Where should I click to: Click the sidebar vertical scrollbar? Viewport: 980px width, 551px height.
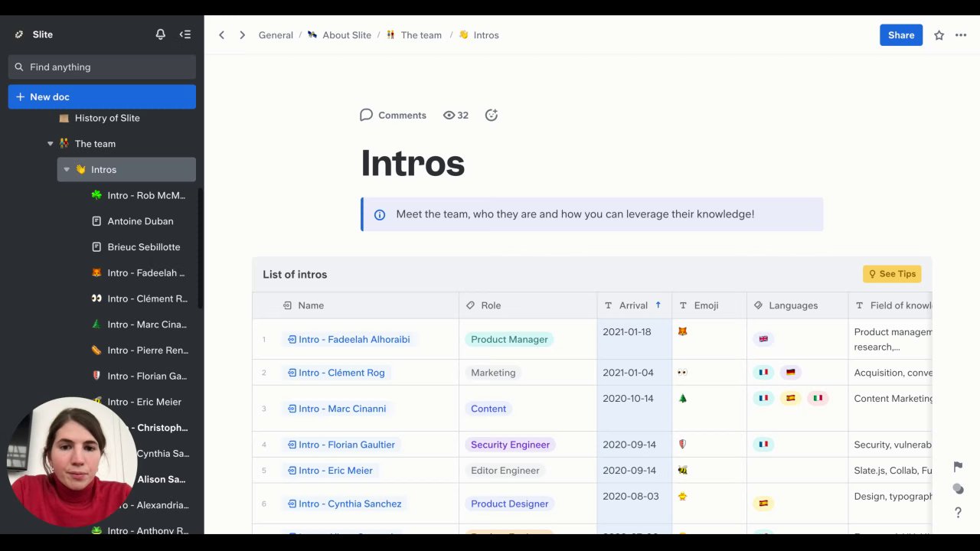point(201,248)
